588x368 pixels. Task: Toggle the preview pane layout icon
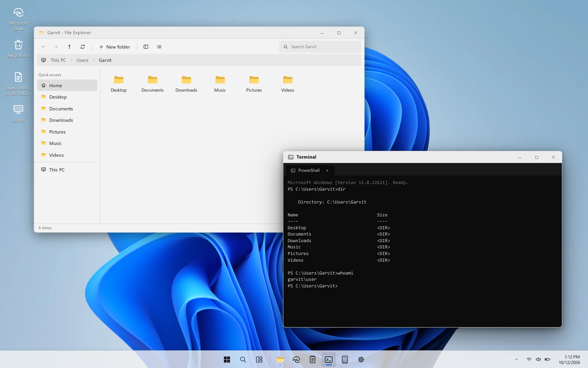pyautogui.click(x=146, y=47)
